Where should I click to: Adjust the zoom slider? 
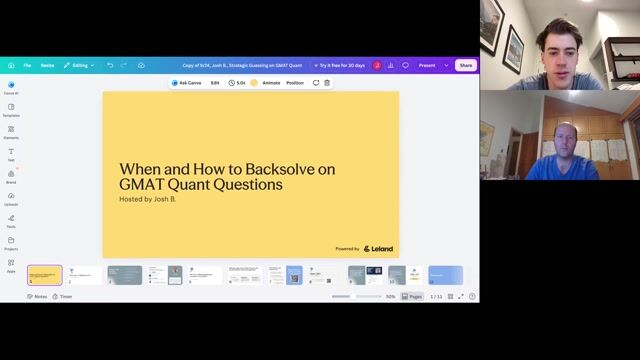(x=356, y=297)
